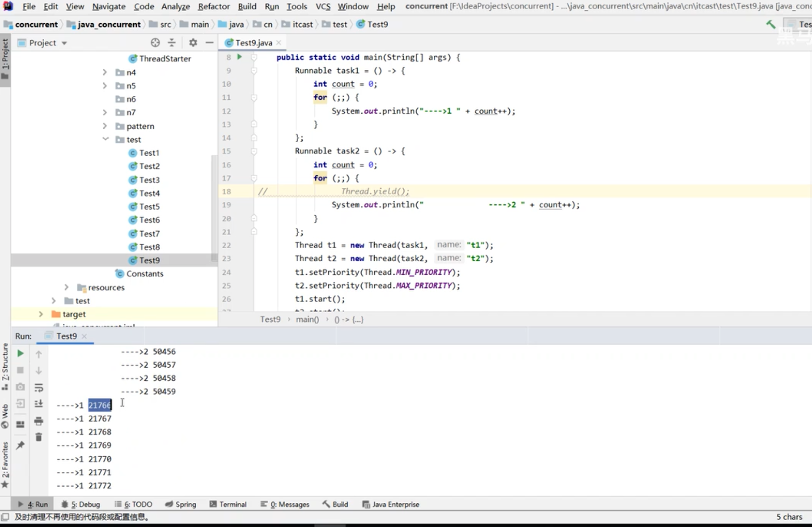Screen dimensions: 812x527
Task: Expand the resources folder
Action: click(66, 287)
